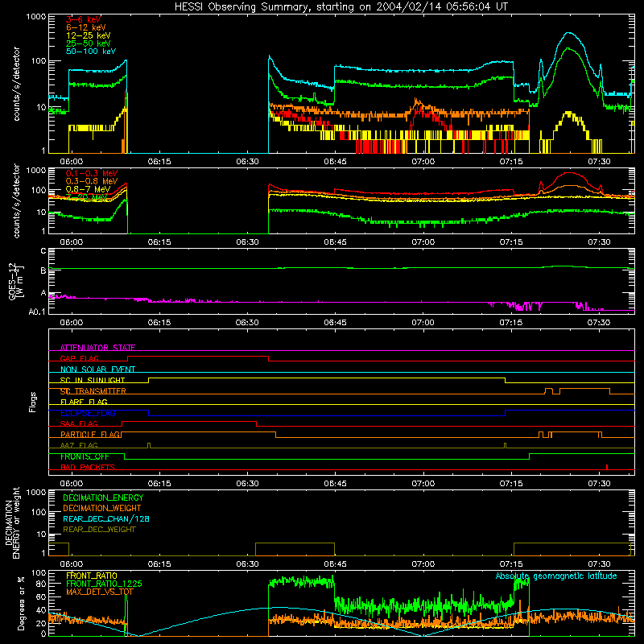
Task: Select the DECIMATION ENERGY or weight axis title
Action: 12,522
